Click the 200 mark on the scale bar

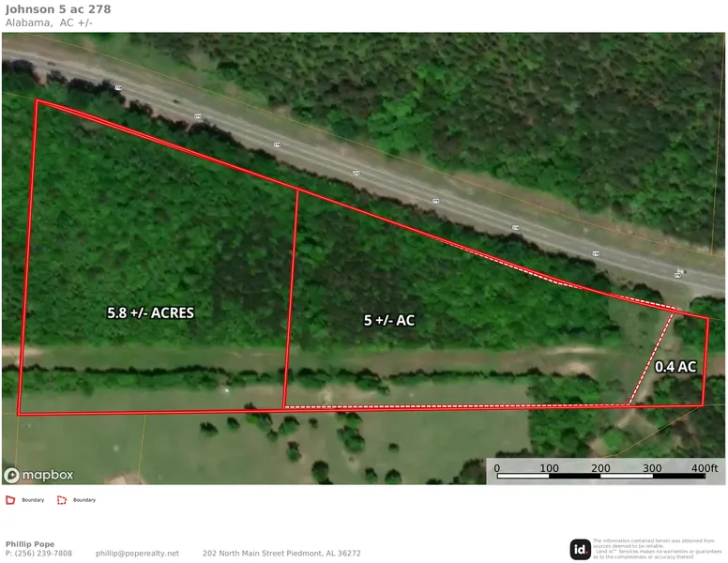(x=600, y=468)
